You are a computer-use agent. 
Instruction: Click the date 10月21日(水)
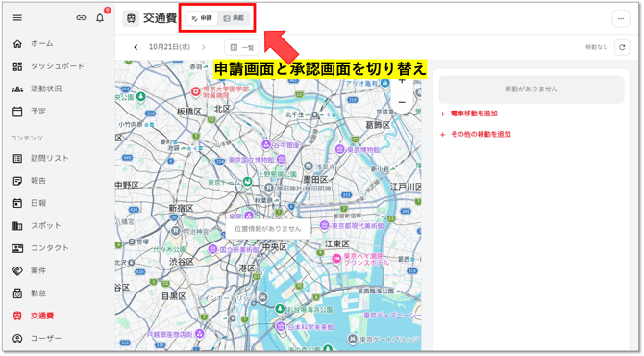click(x=169, y=47)
